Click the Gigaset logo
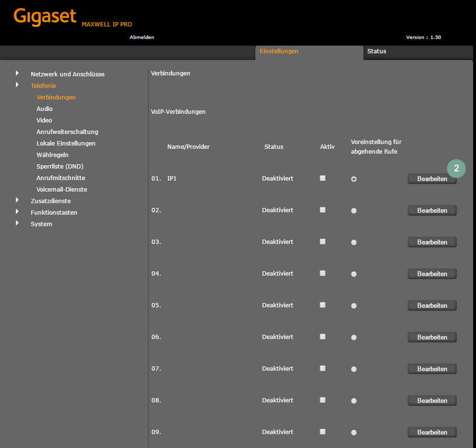 45,16
